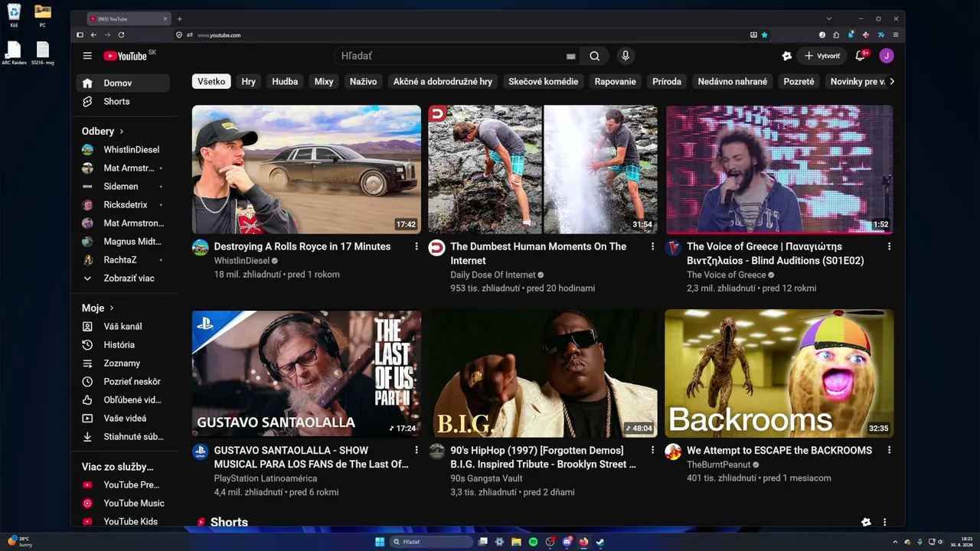Open Discord from the taskbar
Image resolution: width=980 pixels, height=551 pixels.
point(567,542)
